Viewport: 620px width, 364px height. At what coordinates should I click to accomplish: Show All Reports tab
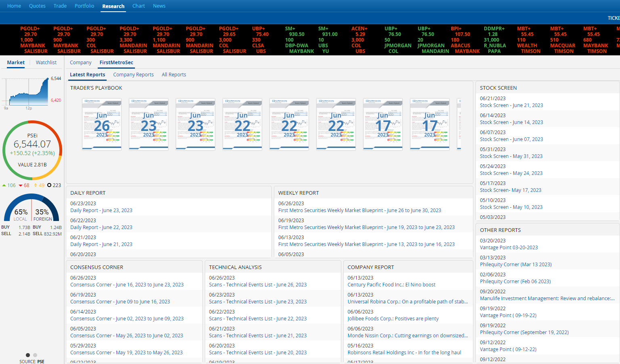point(174,75)
